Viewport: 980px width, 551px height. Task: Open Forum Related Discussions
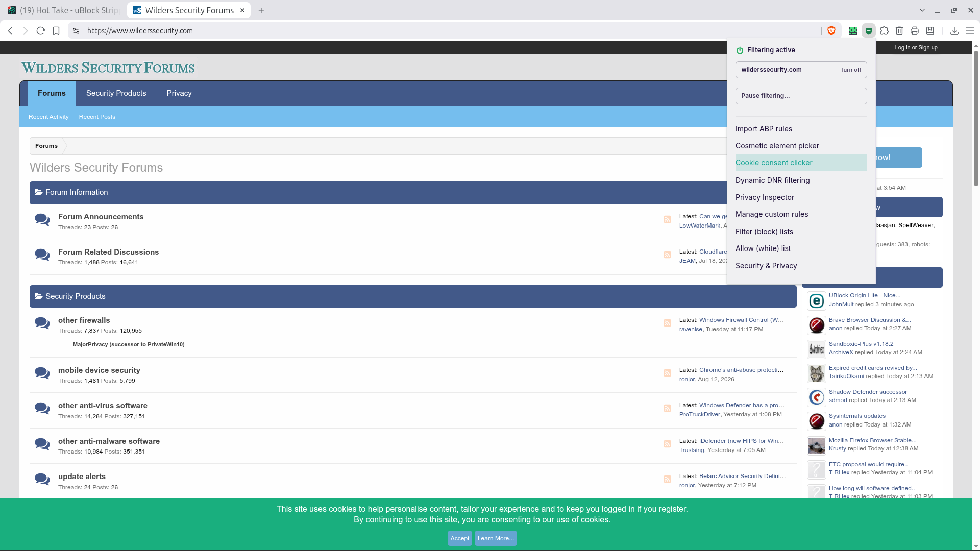tap(108, 252)
